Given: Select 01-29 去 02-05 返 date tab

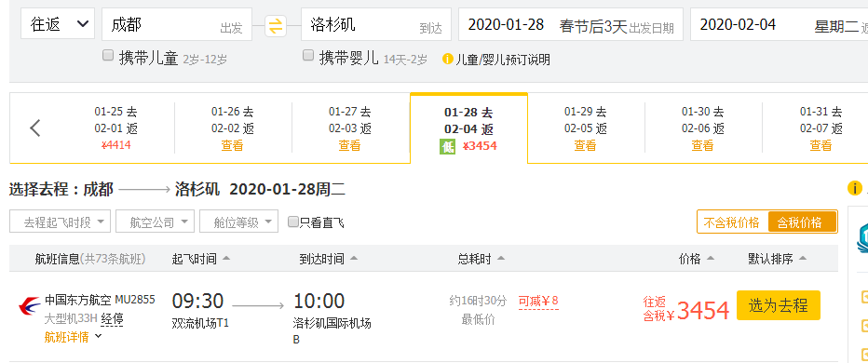Looking at the screenshot, I should pos(586,128).
